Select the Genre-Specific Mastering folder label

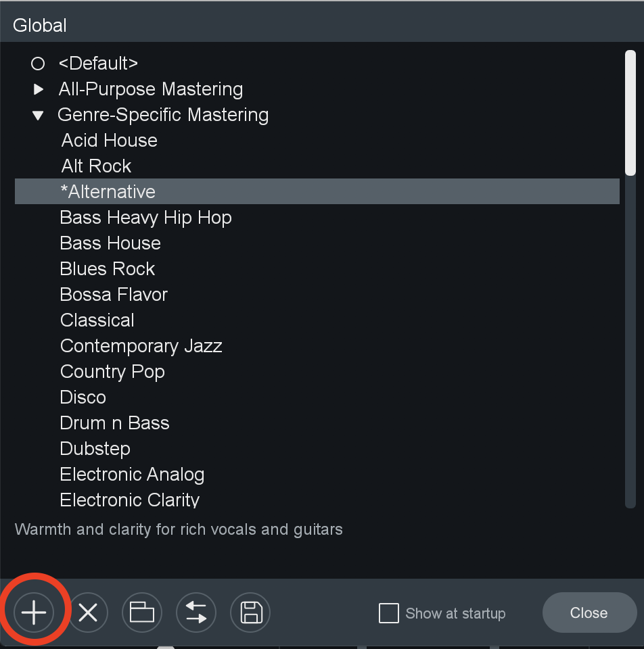pos(163,115)
